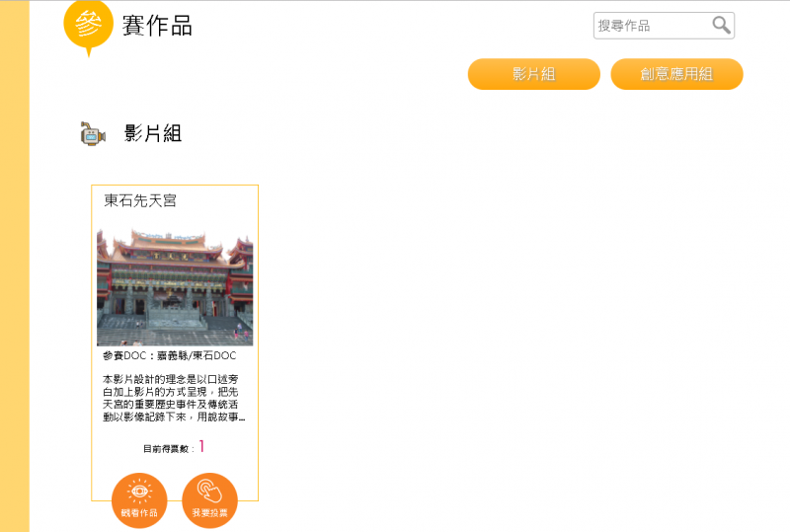Select the 影片組 orange category button
Viewport: 790px width, 532px height.
click(533, 74)
